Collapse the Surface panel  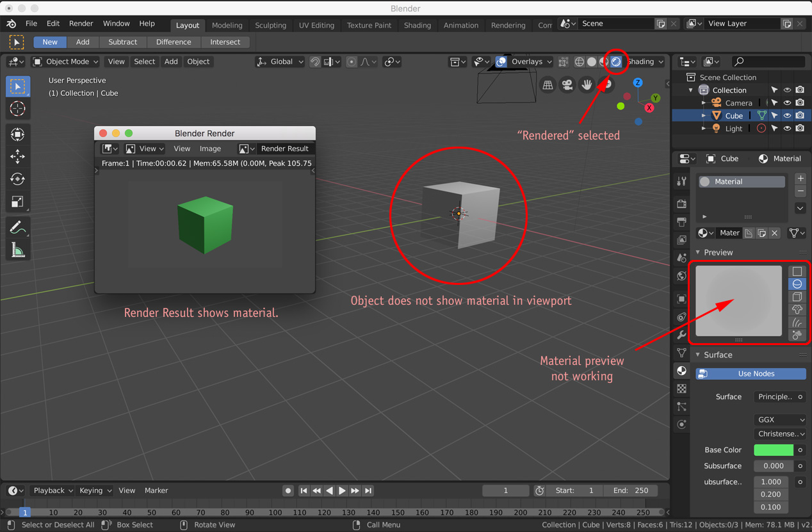pyautogui.click(x=698, y=355)
